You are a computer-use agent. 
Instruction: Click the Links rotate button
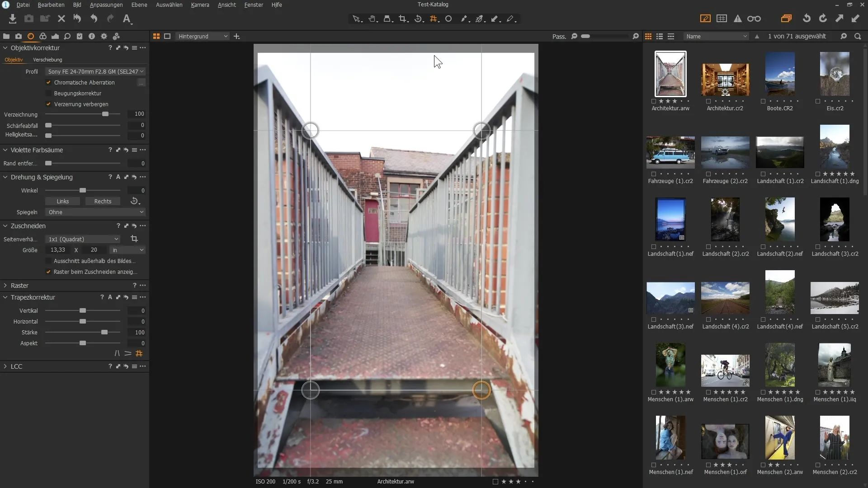(63, 201)
